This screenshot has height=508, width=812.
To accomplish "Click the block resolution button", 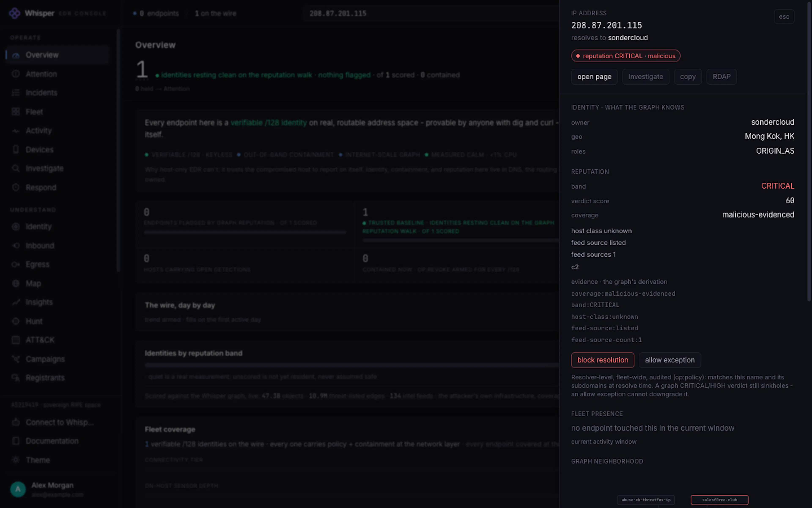I will (603, 360).
